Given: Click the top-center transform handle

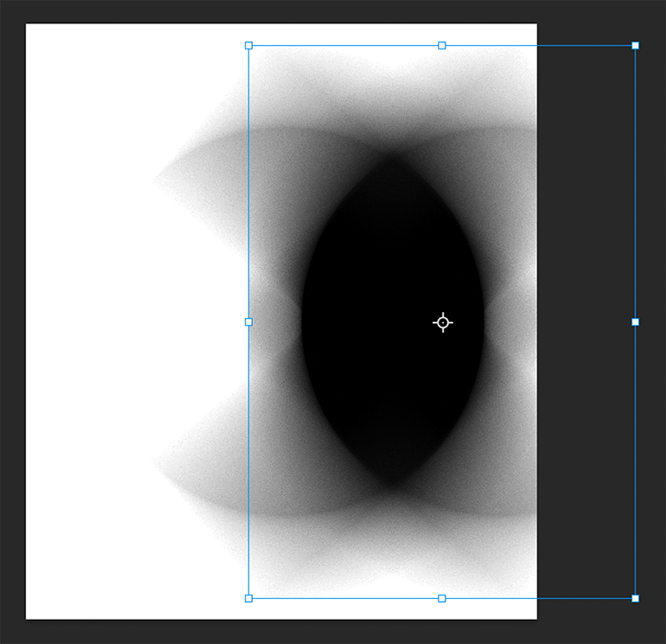Looking at the screenshot, I should point(442,45).
